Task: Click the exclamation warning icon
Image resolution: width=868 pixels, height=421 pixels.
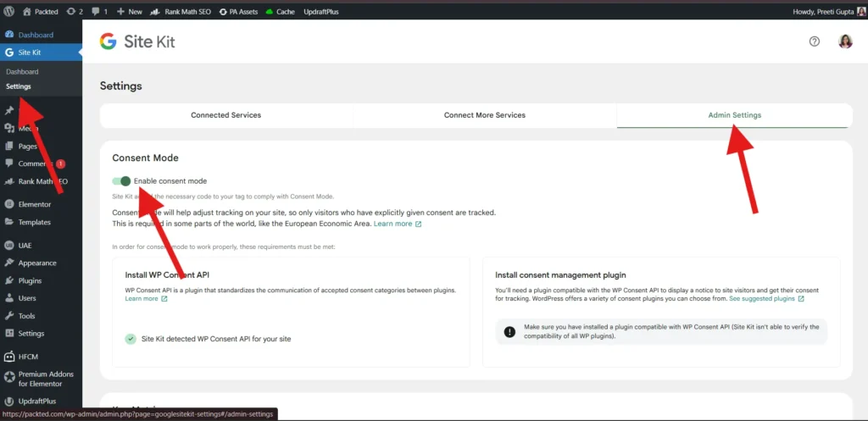Action: coord(509,331)
